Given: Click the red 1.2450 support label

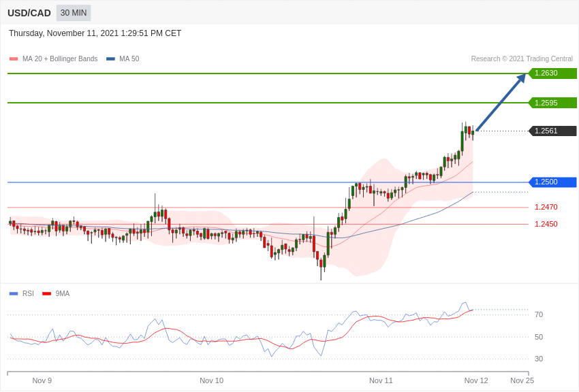Looking at the screenshot, I should [x=546, y=224].
